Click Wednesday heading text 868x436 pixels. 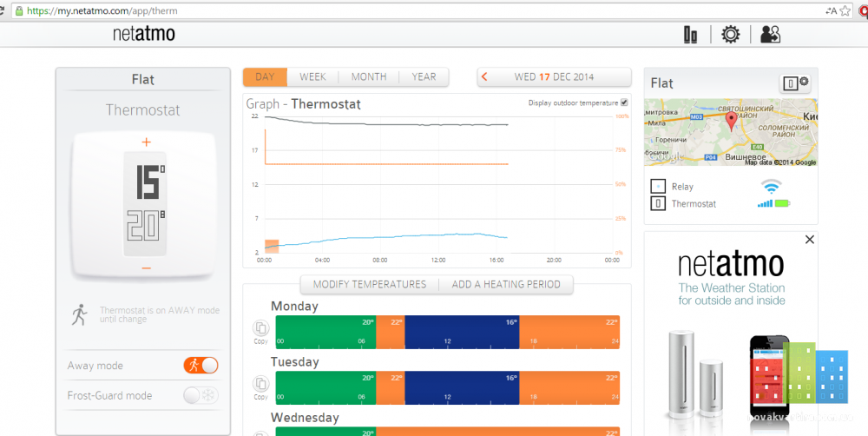305,417
